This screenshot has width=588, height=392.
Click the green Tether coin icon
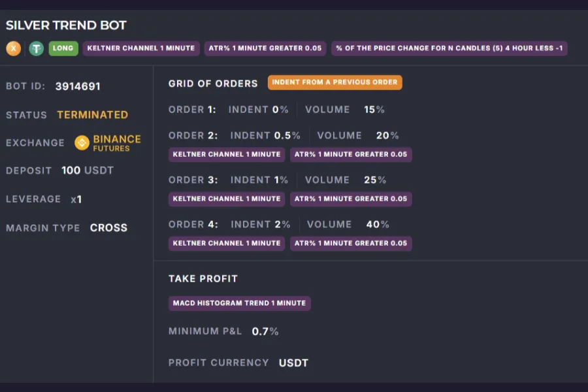point(37,48)
